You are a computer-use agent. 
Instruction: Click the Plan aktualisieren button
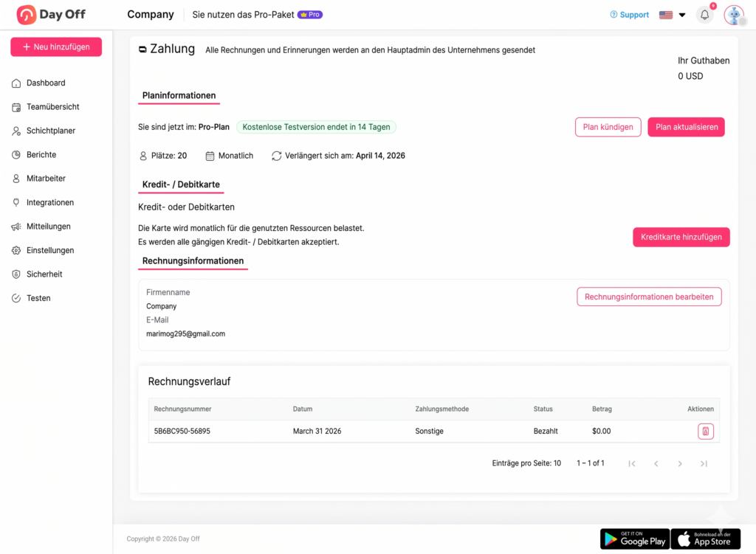(x=686, y=127)
